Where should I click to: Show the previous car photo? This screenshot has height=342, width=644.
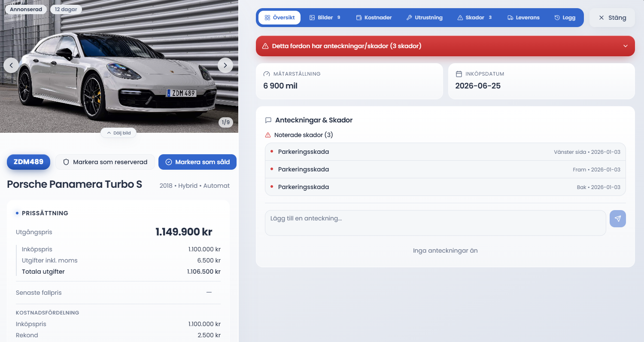(x=11, y=65)
